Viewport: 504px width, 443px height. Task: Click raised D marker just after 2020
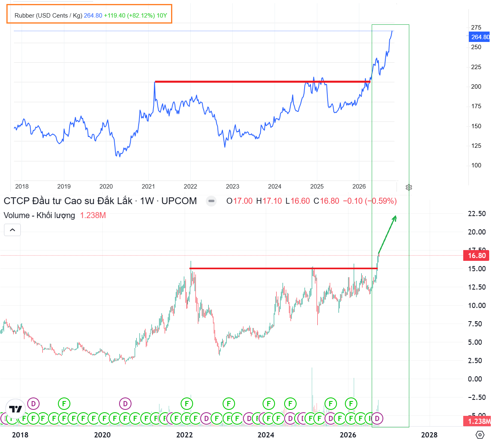(126, 403)
